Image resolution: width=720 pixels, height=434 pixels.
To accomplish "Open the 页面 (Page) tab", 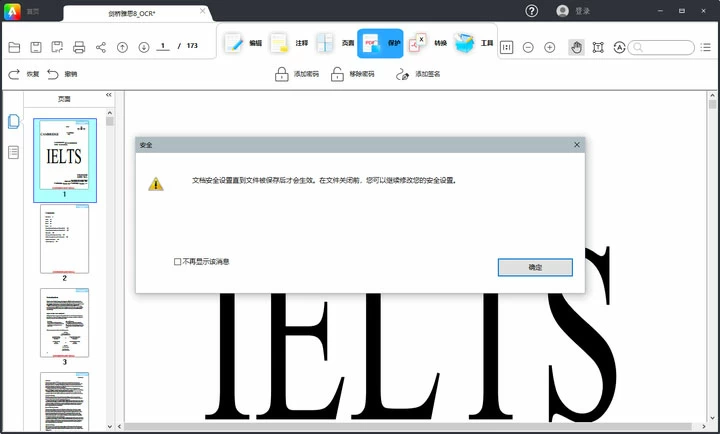I will (x=335, y=43).
